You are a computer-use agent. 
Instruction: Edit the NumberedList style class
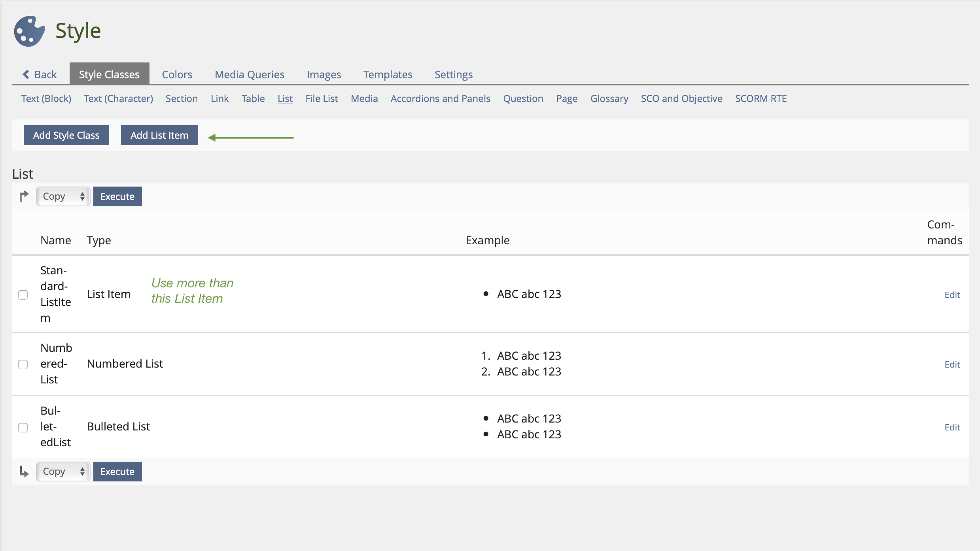click(x=952, y=364)
